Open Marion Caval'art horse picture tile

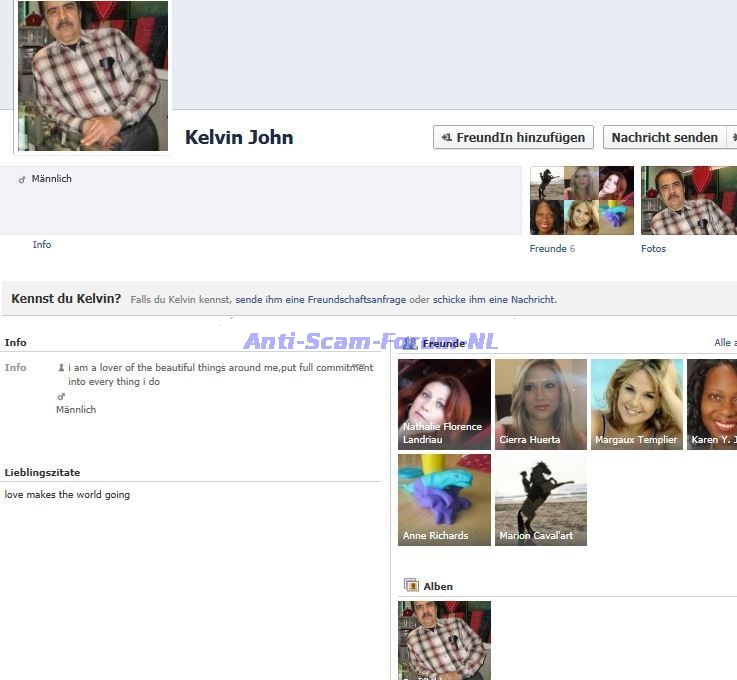tap(540, 500)
